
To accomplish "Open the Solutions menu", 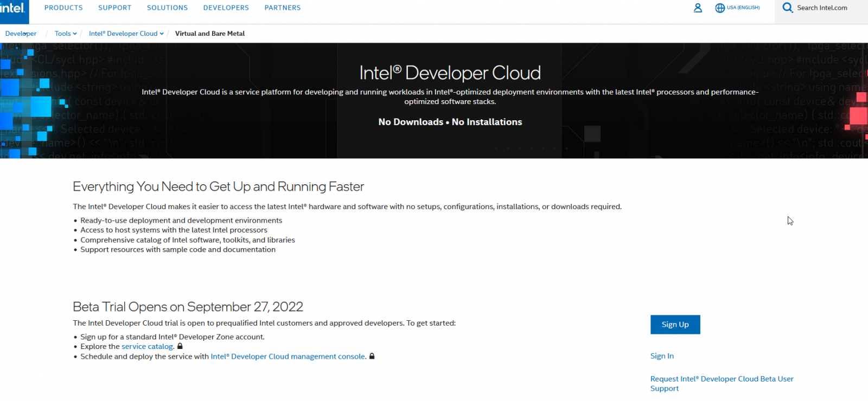I will tap(167, 8).
